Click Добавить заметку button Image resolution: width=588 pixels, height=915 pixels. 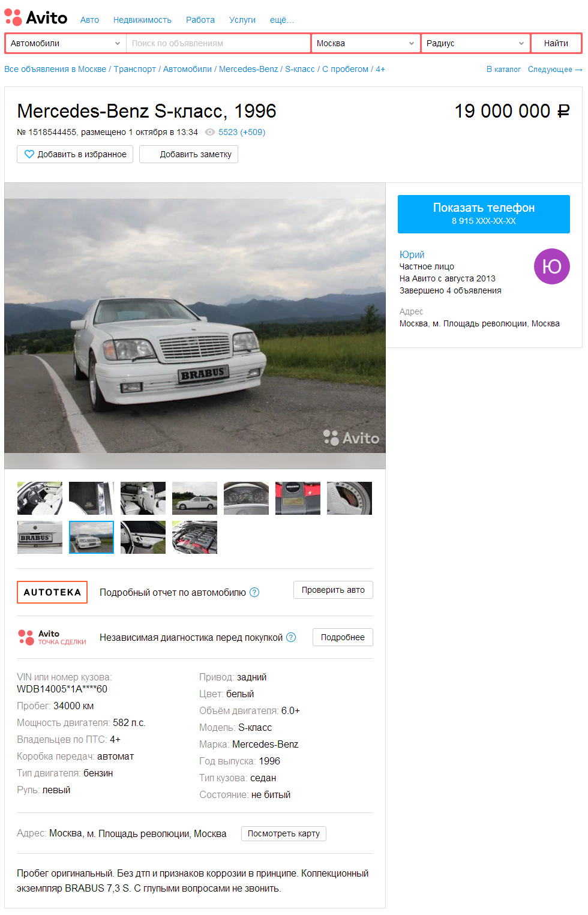coord(188,154)
